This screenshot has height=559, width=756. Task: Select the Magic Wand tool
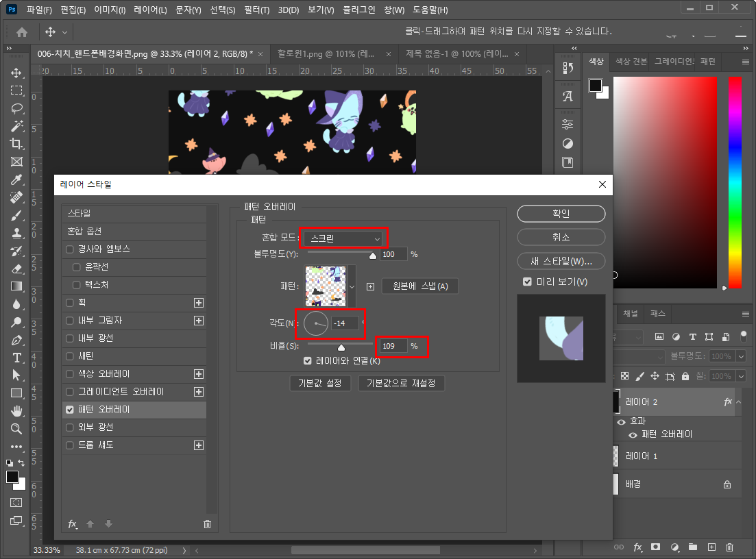tap(16, 126)
